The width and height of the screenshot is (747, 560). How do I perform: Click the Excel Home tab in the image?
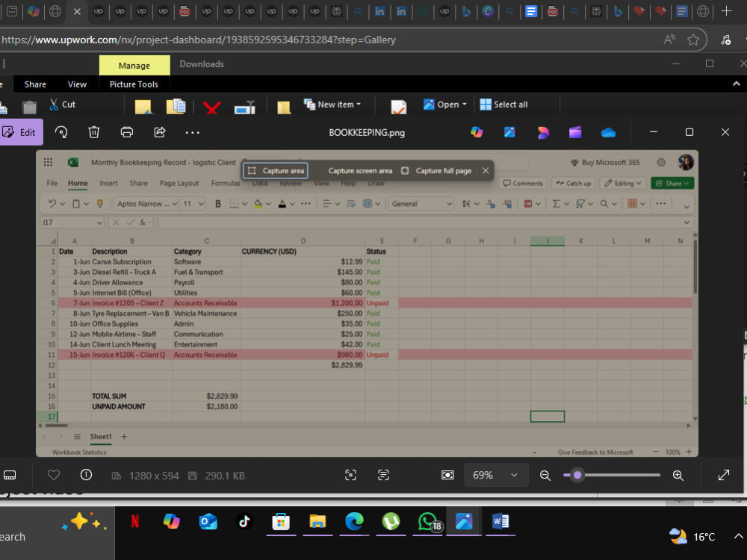[x=78, y=184]
